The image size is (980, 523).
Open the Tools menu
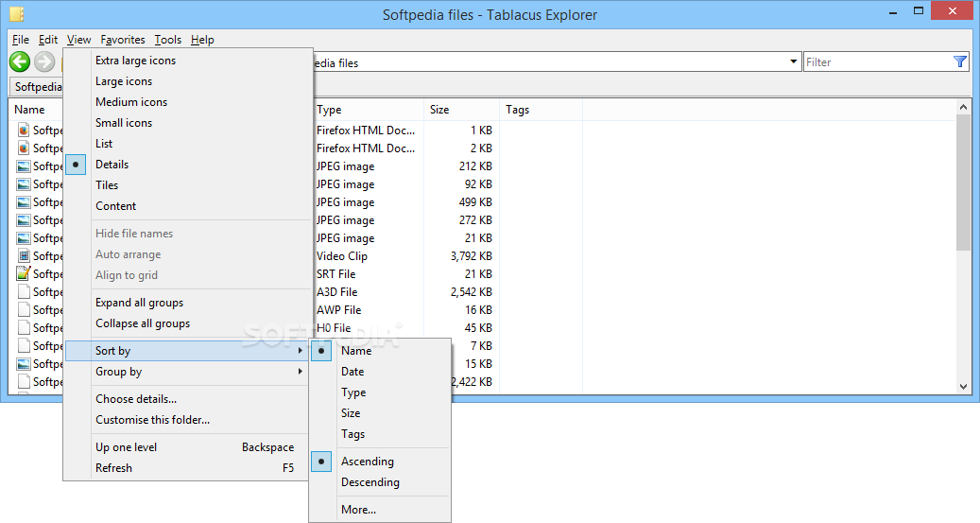(x=168, y=40)
